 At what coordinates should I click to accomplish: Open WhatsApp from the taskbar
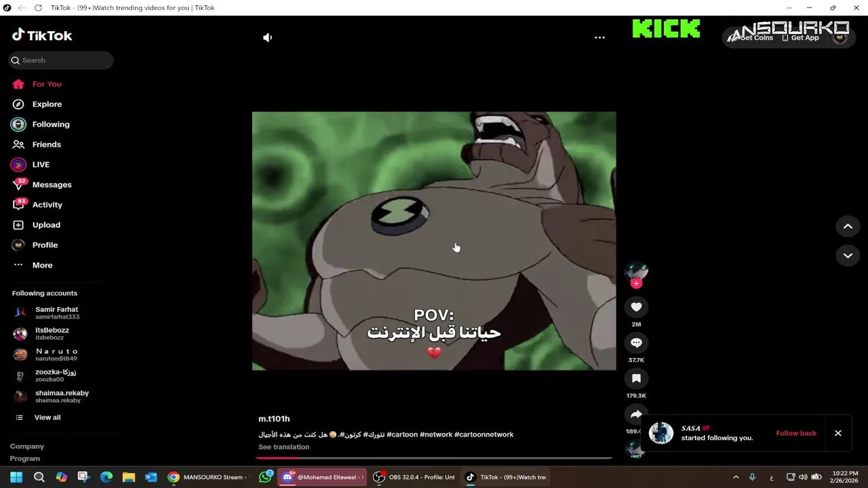[x=266, y=477]
